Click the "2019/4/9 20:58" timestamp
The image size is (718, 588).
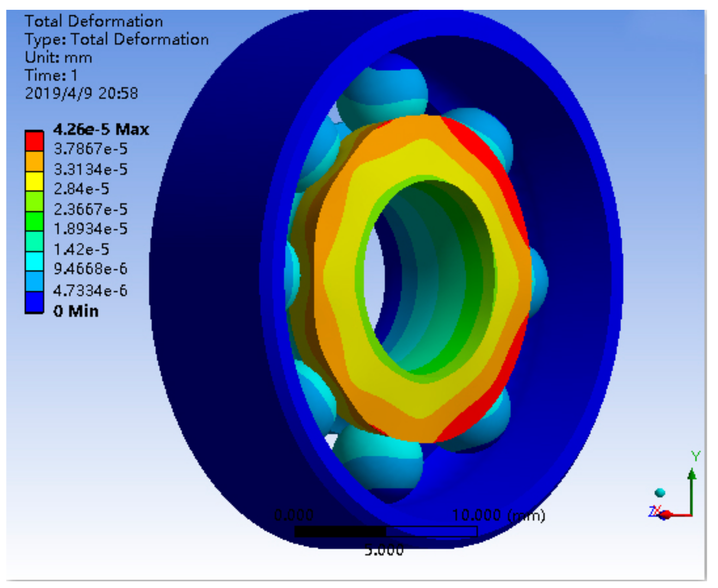[82, 93]
